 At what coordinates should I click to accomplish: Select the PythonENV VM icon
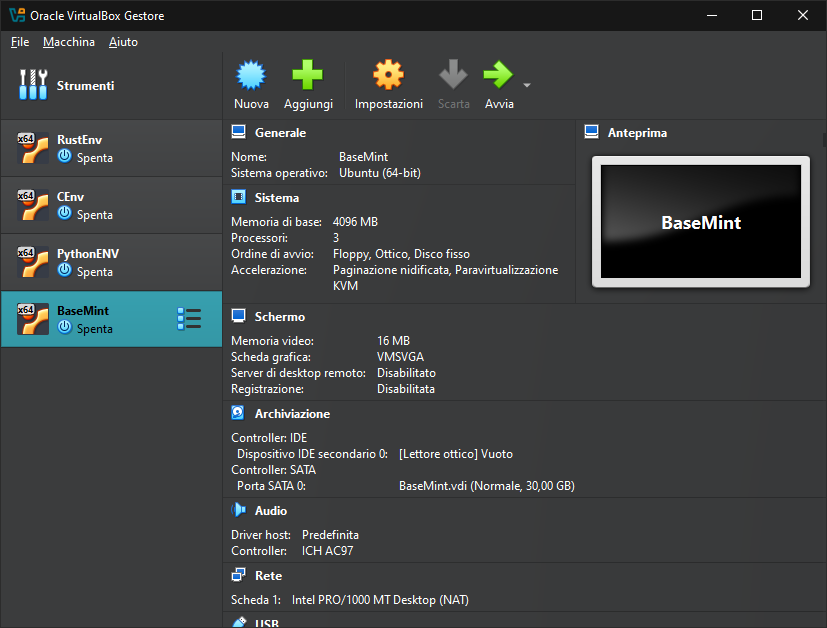coord(33,262)
